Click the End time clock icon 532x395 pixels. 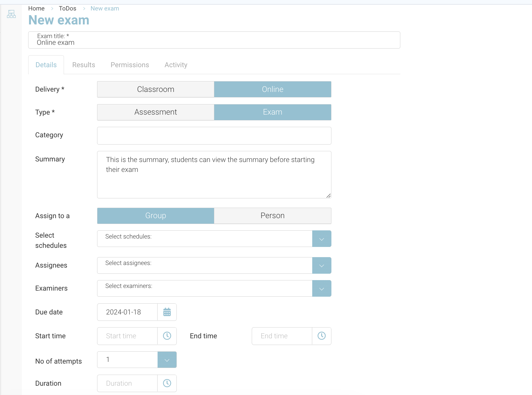pyautogui.click(x=322, y=336)
